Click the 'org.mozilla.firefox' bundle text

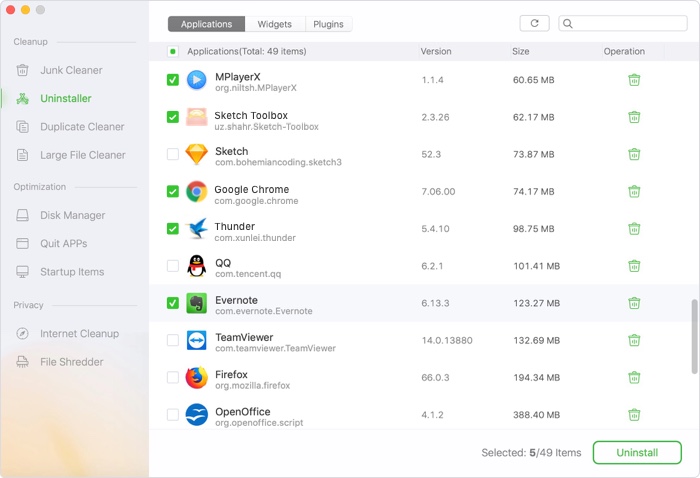(x=253, y=386)
